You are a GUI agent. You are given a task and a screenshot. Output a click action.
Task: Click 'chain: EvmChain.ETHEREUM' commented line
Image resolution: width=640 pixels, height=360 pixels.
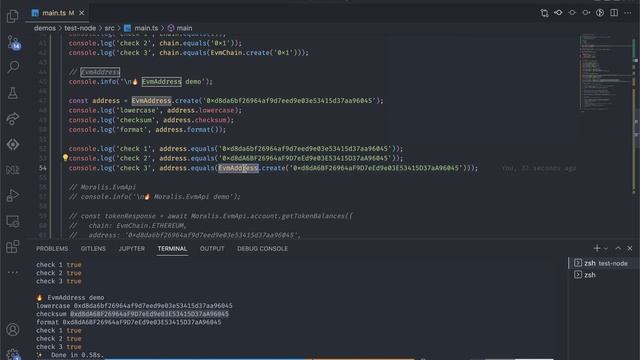click(x=127, y=225)
